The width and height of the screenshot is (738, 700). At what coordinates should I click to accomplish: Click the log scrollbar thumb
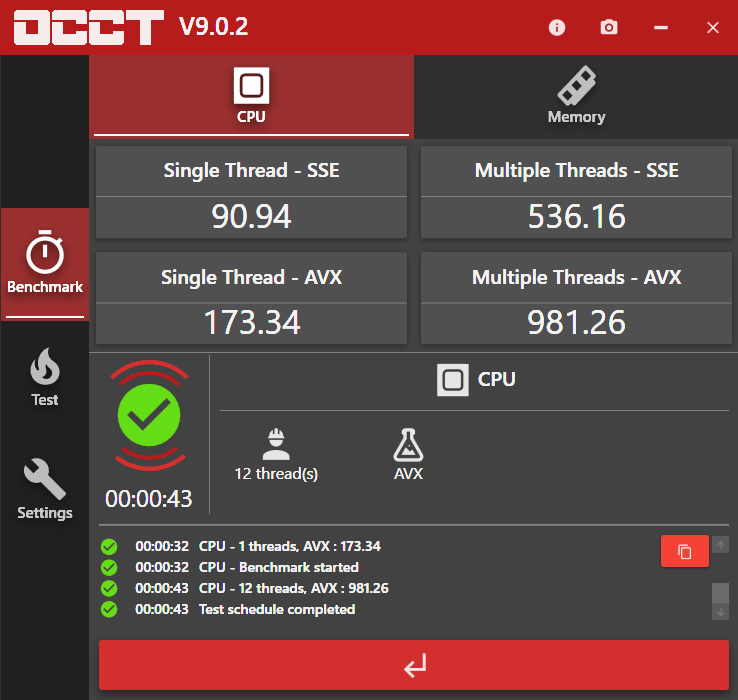(720, 593)
